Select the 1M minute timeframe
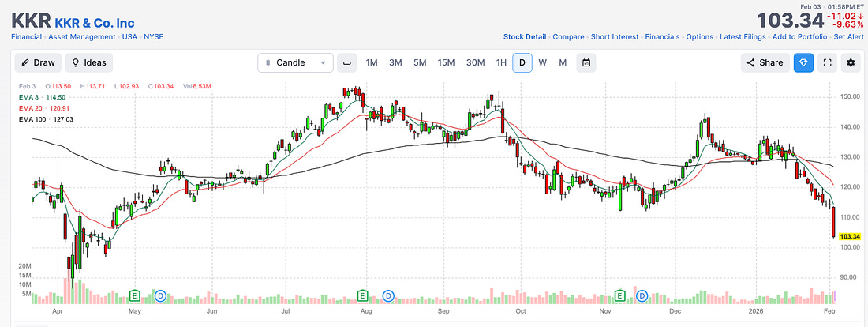The height and width of the screenshot is (327, 868). (x=372, y=62)
